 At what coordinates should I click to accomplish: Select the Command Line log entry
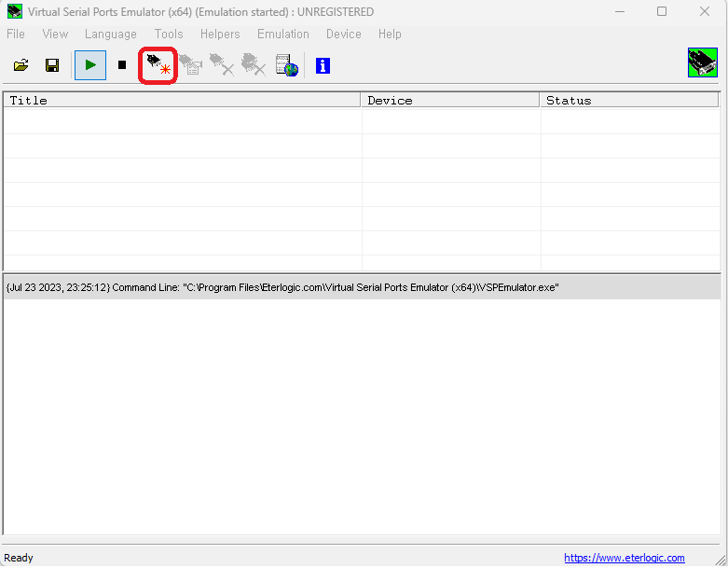[x=362, y=287]
